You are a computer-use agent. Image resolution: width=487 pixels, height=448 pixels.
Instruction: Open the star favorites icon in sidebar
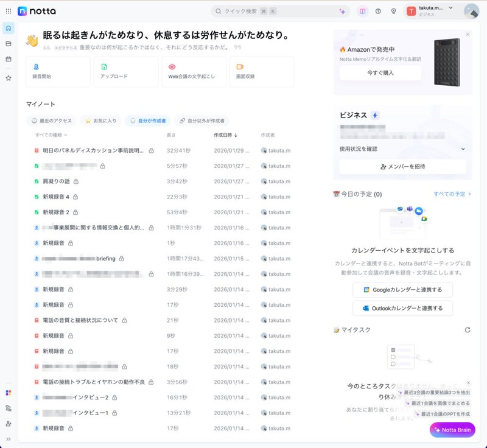click(x=9, y=78)
